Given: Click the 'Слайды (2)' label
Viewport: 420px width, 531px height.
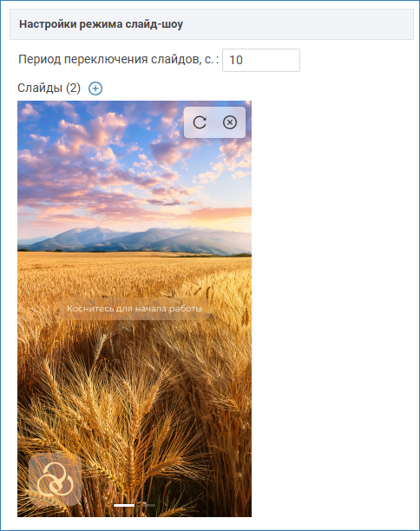Looking at the screenshot, I should pos(49,88).
